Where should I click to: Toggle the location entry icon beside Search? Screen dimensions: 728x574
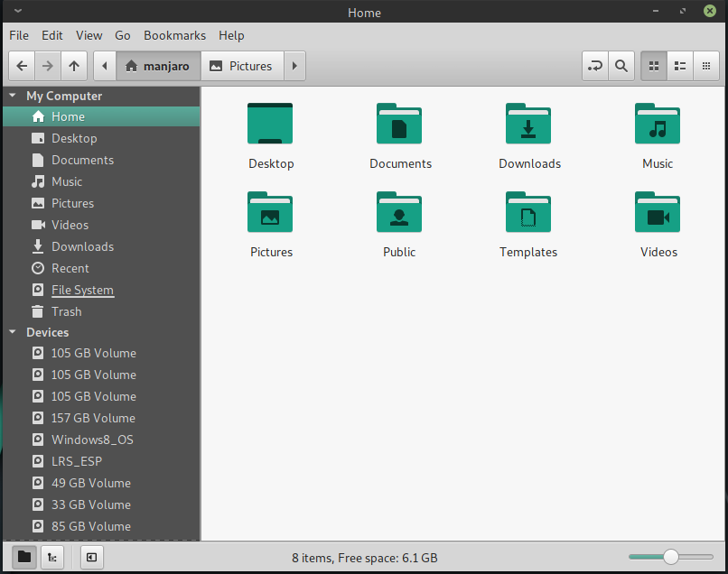(595, 65)
